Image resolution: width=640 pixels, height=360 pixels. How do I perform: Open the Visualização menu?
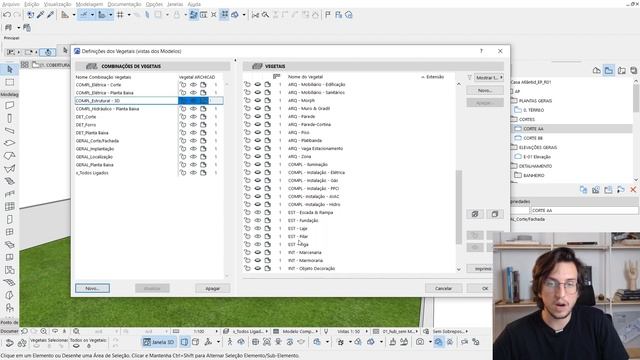coord(58,4)
